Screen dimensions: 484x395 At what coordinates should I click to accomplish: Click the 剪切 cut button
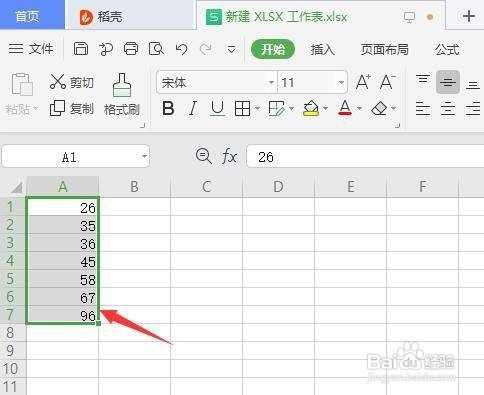72,82
